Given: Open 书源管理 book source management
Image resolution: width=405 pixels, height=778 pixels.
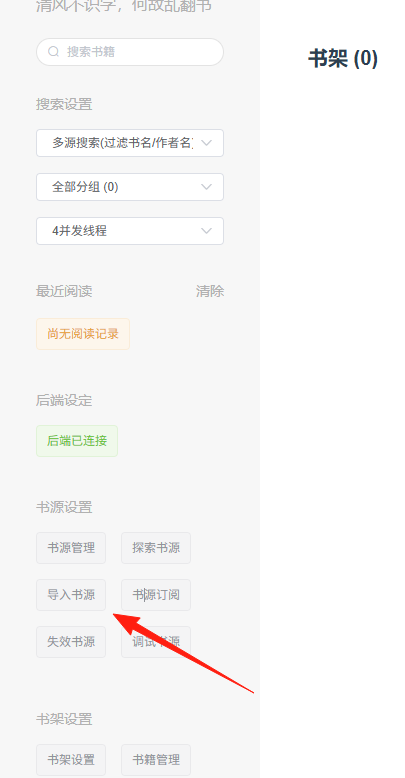Looking at the screenshot, I should tap(71, 548).
